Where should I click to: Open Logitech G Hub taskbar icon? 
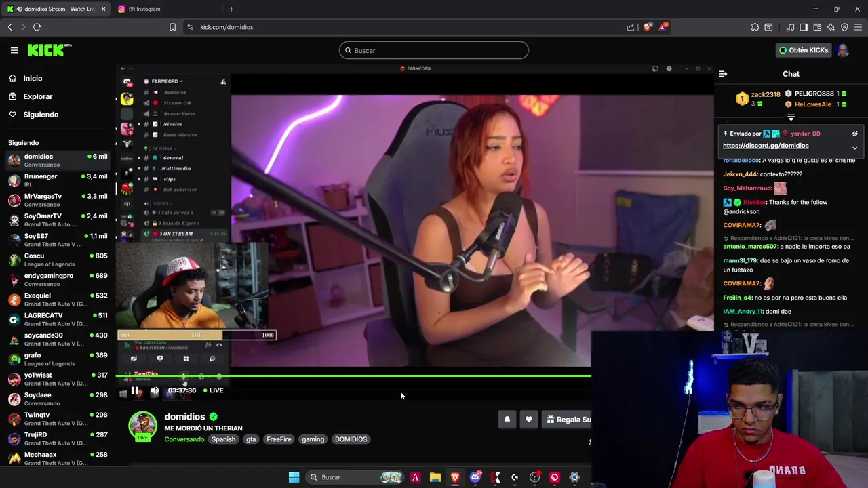pos(515,477)
